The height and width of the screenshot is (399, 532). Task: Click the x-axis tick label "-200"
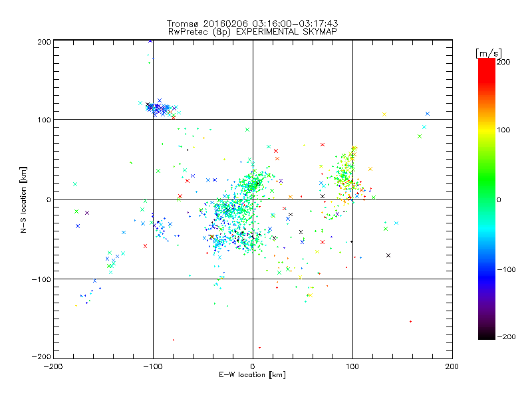(53, 366)
